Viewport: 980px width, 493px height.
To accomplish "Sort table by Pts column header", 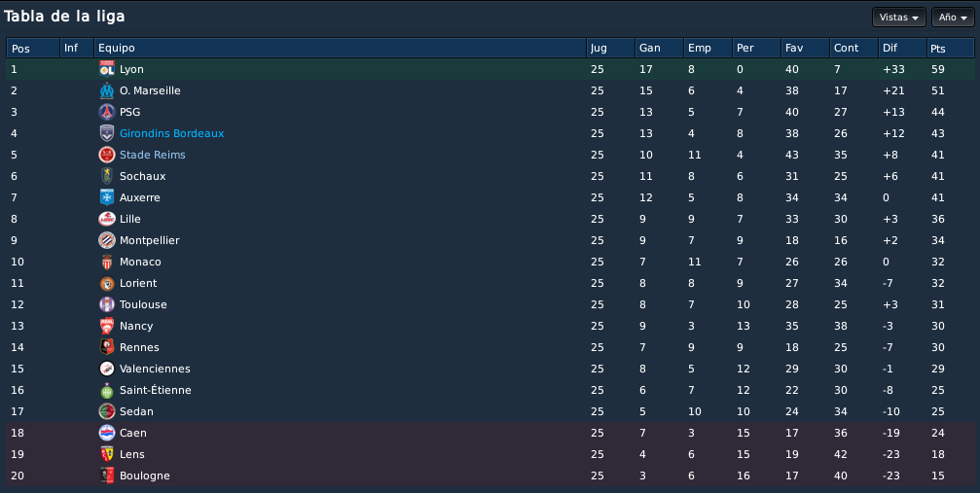I will pyautogui.click(x=950, y=48).
